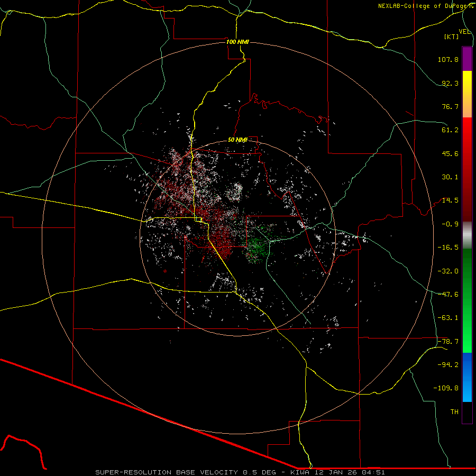Image resolution: width=476 pixels, height=476 pixels.
Task: Pick the black TH segment of the color bar
Action: pos(467,412)
